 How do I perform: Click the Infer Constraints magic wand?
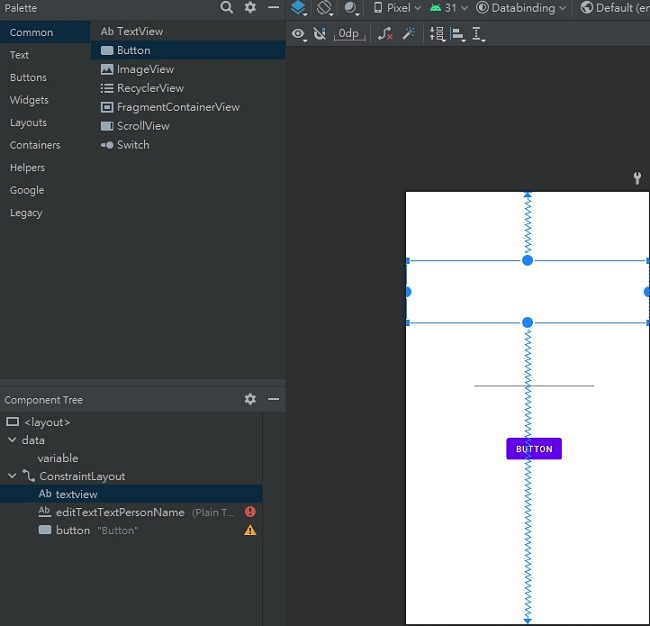pyautogui.click(x=409, y=34)
